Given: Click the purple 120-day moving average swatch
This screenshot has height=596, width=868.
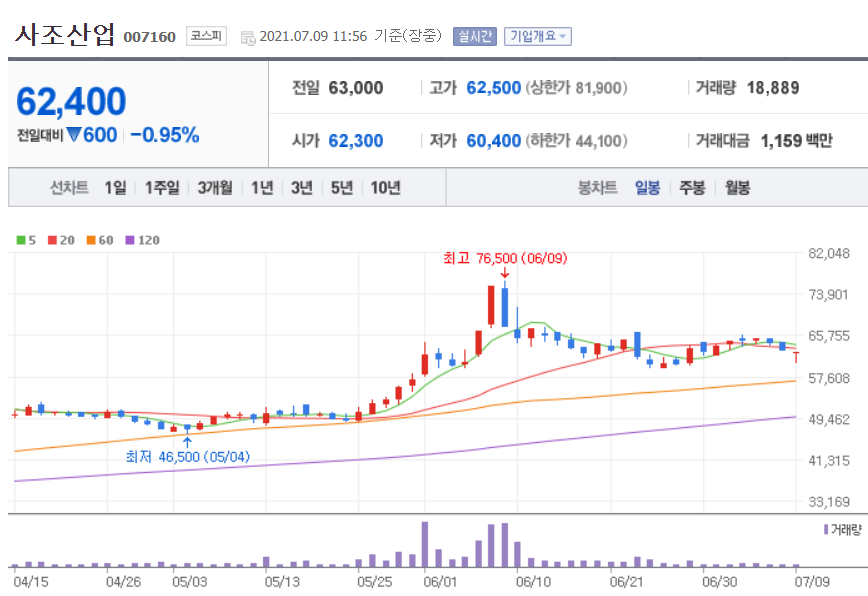Looking at the screenshot, I should click(130, 240).
